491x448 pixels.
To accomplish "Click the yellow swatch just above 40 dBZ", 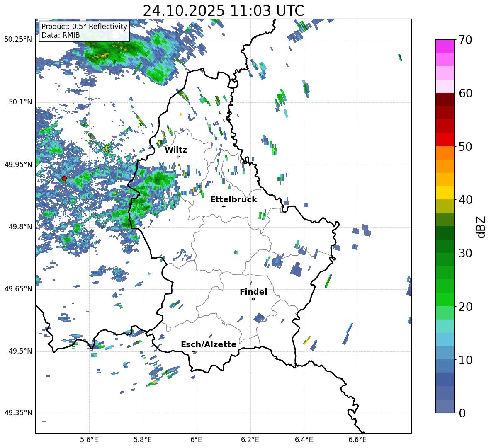I will point(445,193).
